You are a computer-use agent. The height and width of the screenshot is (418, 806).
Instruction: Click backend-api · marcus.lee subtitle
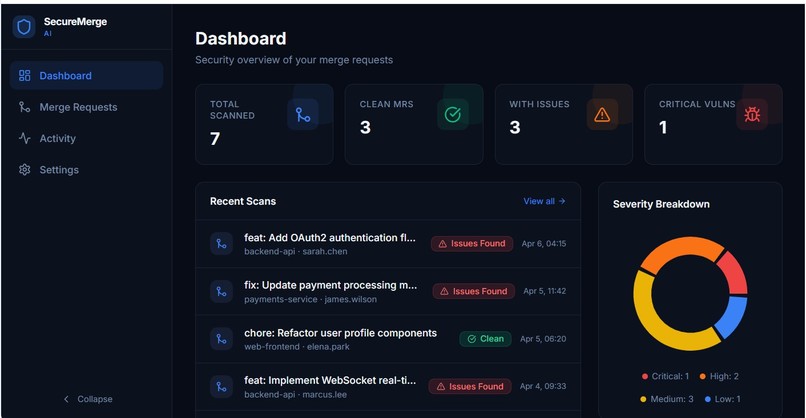(x=296, y=394)
